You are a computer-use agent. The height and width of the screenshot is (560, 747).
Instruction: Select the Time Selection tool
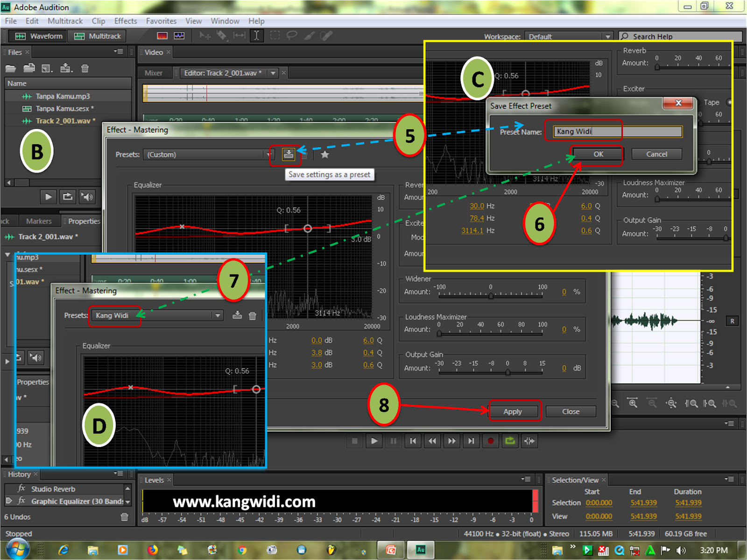[x=257, y=35]
